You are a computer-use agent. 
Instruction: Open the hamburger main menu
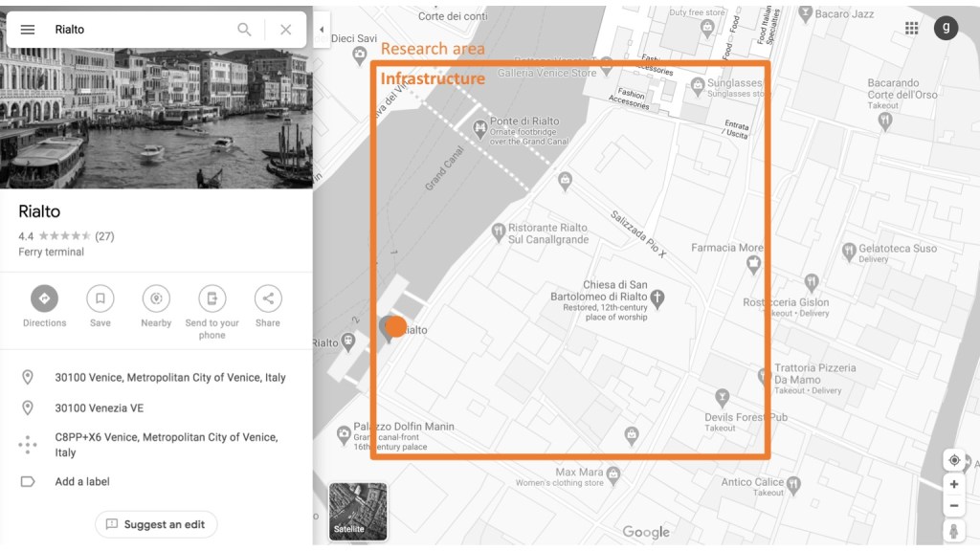[x=28, y=30]
